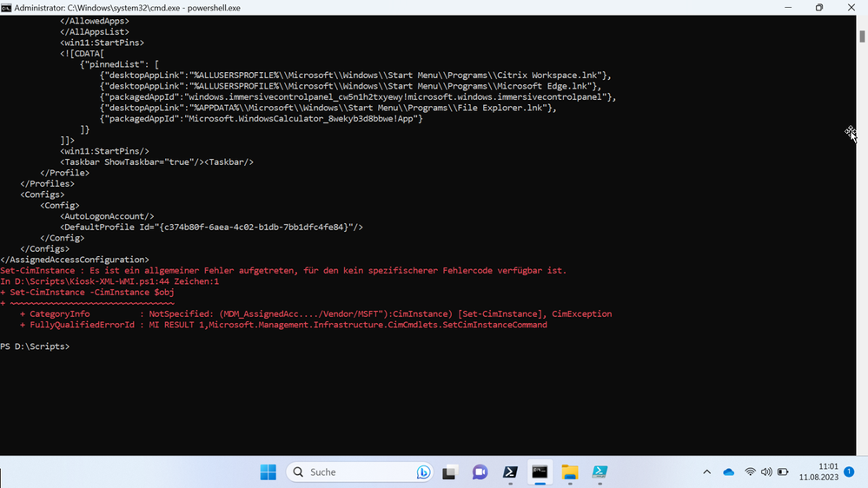This screenshot has height=488, width=868.
Task: Open Task View from the taskbar
Action: (x=449, y=472)
